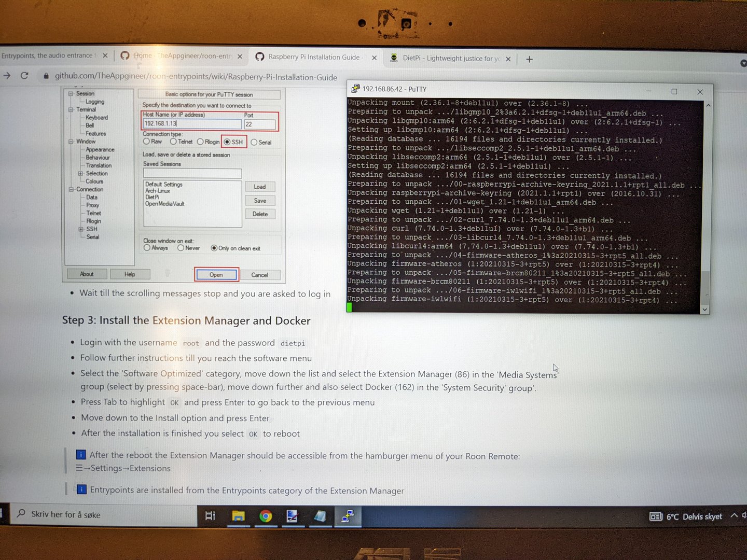Close the DietPi tab

tap(508, 59)
